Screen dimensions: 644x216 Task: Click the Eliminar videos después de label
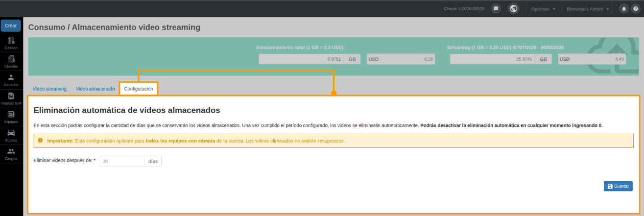coord(64,161)
